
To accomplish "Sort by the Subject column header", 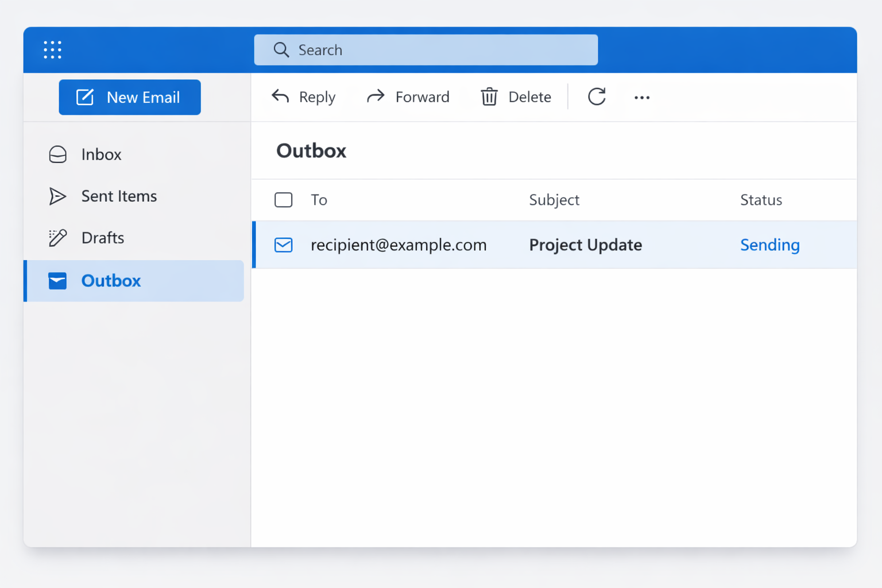I will pyautogui.click(x=554, y=200).
